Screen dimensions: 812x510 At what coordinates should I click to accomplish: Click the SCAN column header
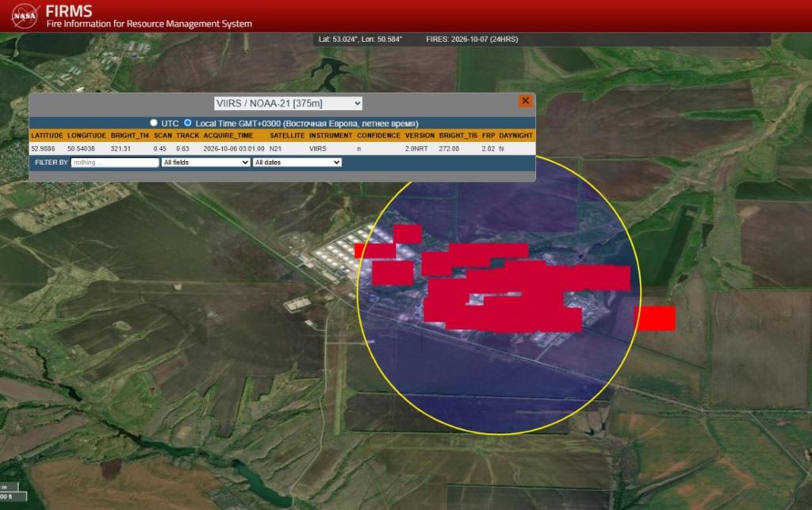(163, 136)
